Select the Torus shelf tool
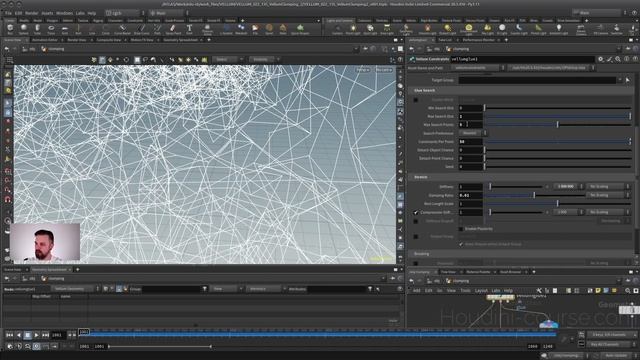The height and width of the screenshot is (360, 640). pyautogui.click(x=51, y=29)
